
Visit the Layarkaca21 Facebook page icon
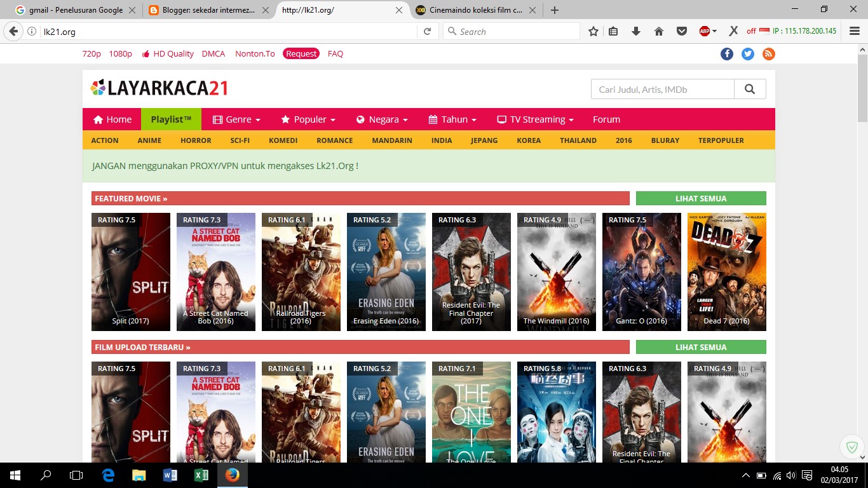(727, 54)
